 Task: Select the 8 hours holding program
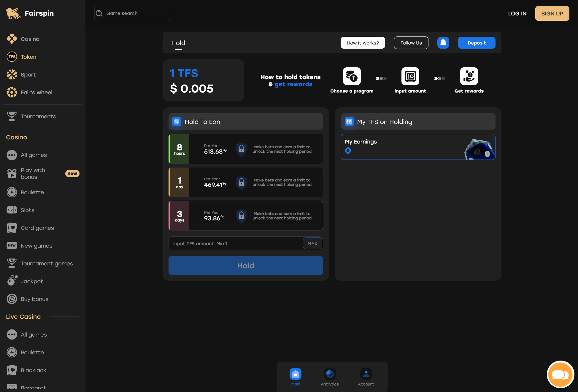246,149
